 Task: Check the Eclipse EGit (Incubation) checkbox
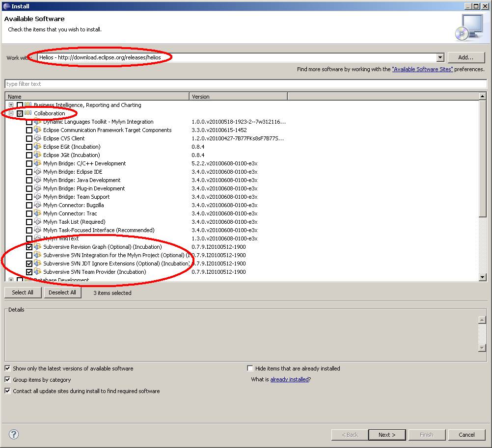pyautogui.click(x=29, y=147)
